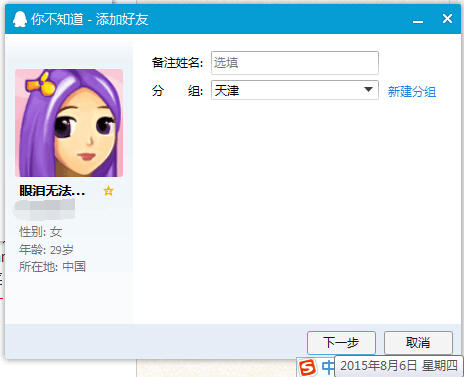Image resolution: width=464 pixels, height=377 pixels.
Task: Click the 取消 button
Action: 418,342
